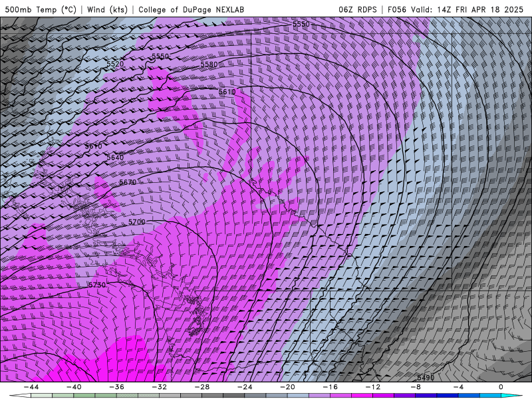Click the -40 colorbar tick label
532x399 pixels.
74,387
